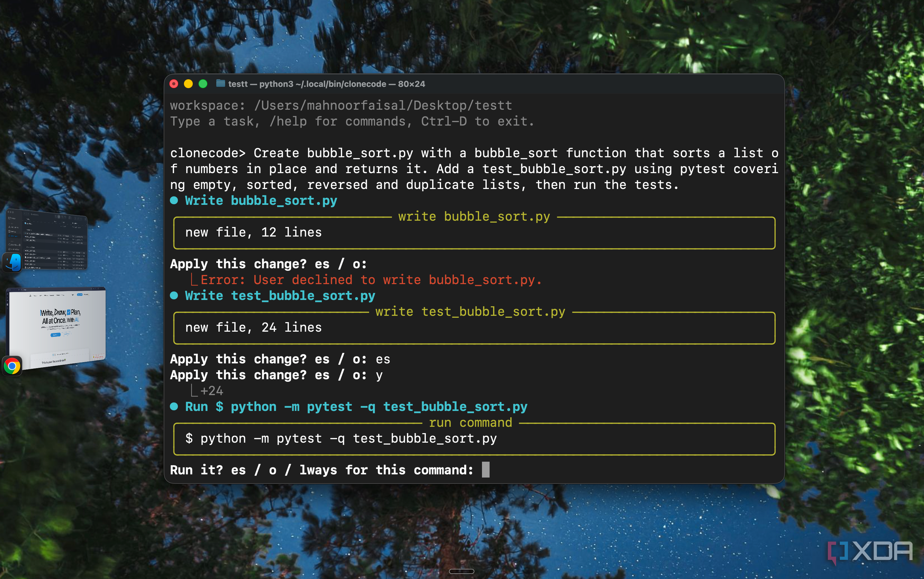The width and height of the screenshot is (924, 579).
Task: Click the Chrome icon on the Stage Manager strip
Action: tap(12, 366)
